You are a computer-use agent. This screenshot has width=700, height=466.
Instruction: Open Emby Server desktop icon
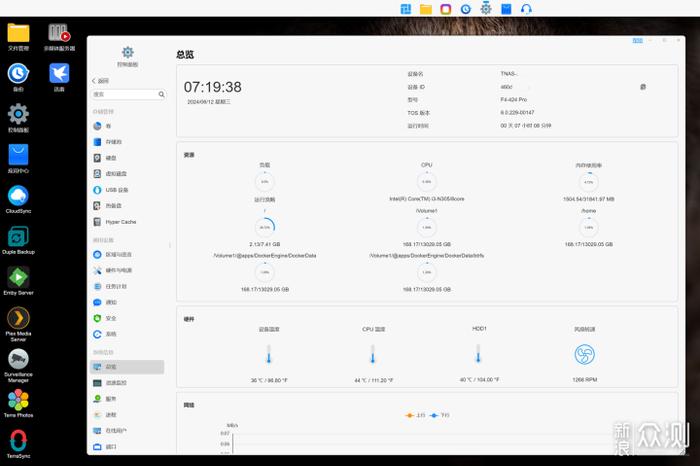coord(18,281)
